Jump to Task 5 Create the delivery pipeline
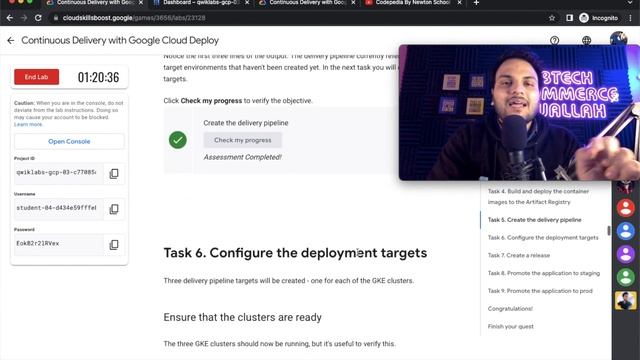 coord(534,220)
